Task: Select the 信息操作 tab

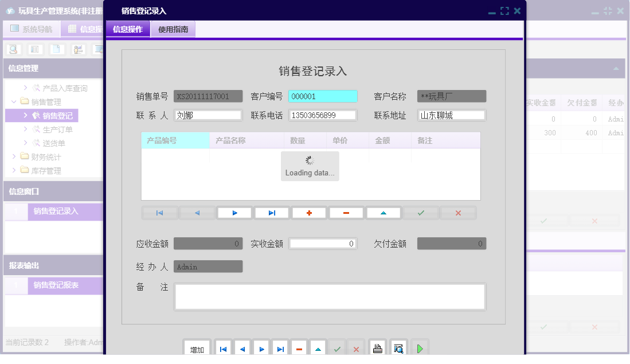Action: tap(127, 28)
